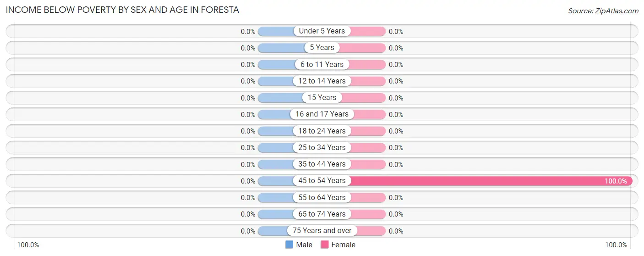
Task: Select the Under 5 Years age label
Action: click(x=322, y=31)
